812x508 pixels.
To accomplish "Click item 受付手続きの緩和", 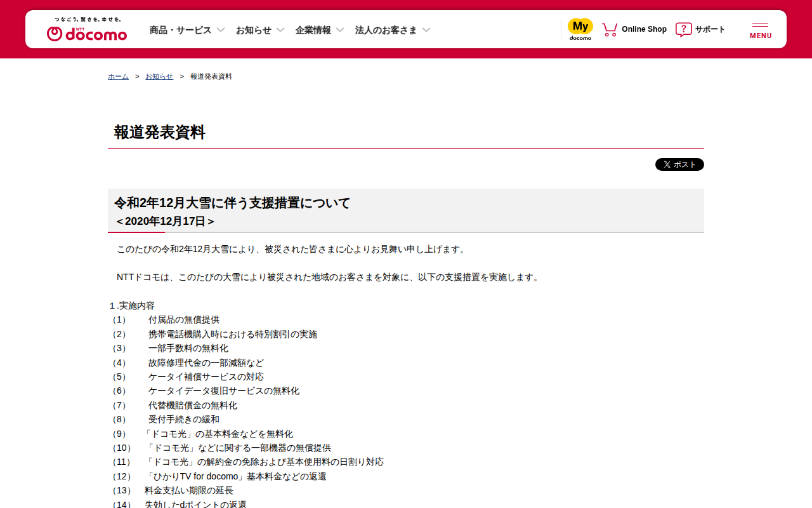I will [x=184, y=419].
